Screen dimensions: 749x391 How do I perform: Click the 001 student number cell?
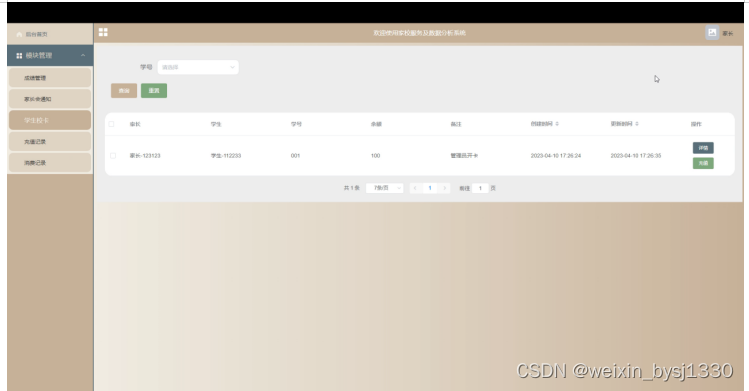pyautogui.click(x=295, y=156)
